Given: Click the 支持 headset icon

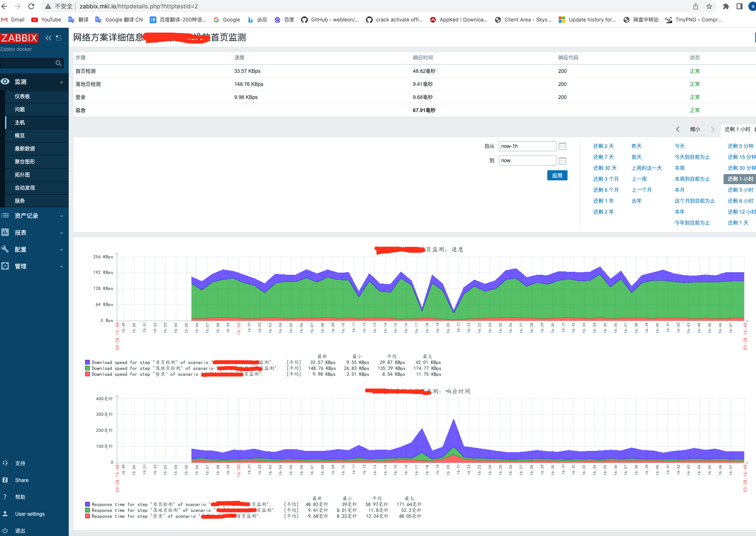Looking at the screenshot, I should pos(5,463).
